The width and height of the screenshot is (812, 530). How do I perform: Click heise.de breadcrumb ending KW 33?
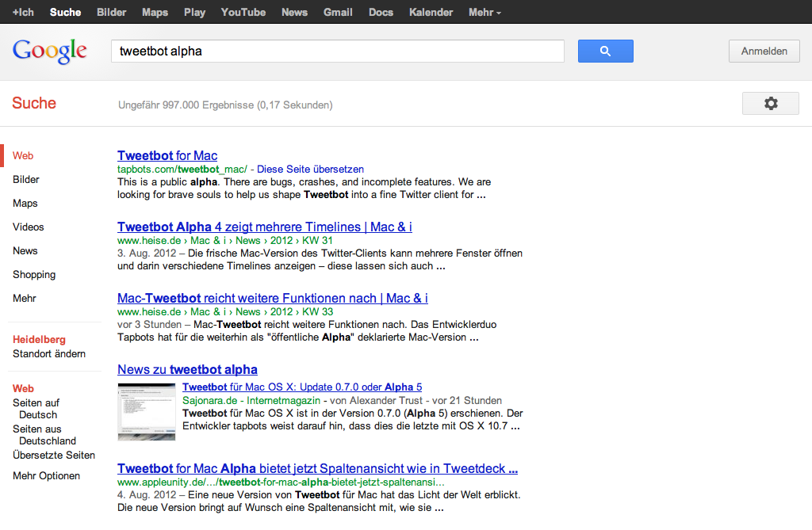coord(224,312)
